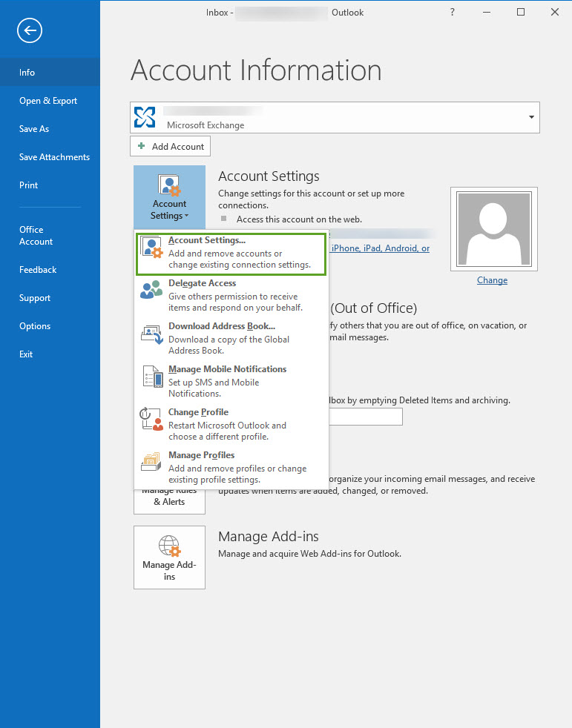Click the profile photo placeholder

[494, 229]
